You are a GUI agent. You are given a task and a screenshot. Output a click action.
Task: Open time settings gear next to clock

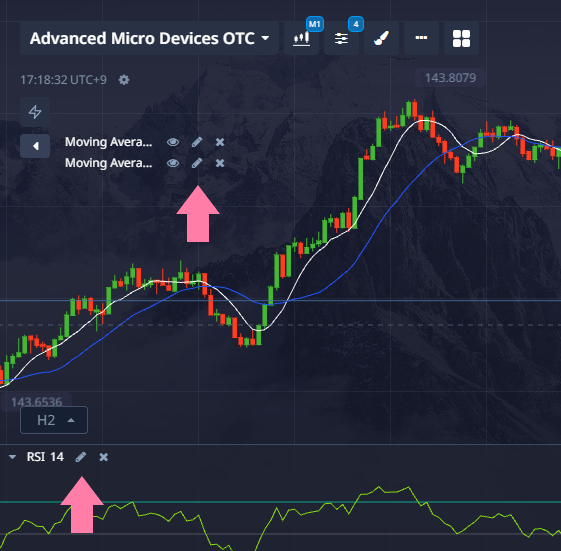[124, 80]
